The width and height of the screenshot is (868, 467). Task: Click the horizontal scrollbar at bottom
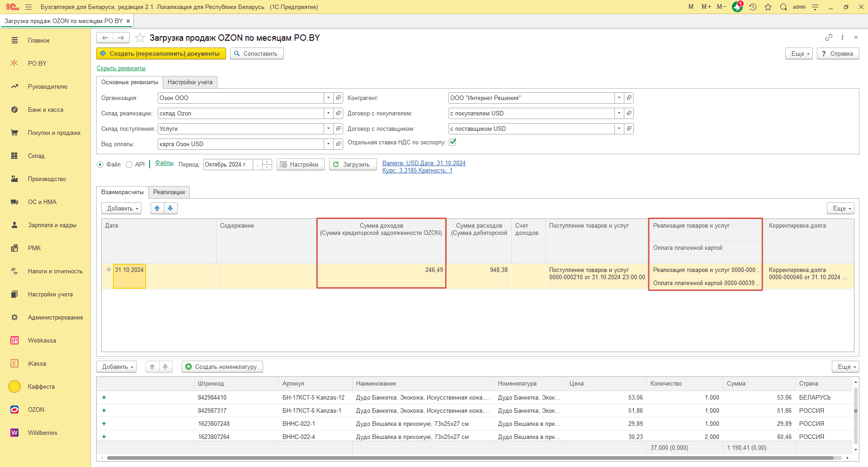click(x=470, y=458)
